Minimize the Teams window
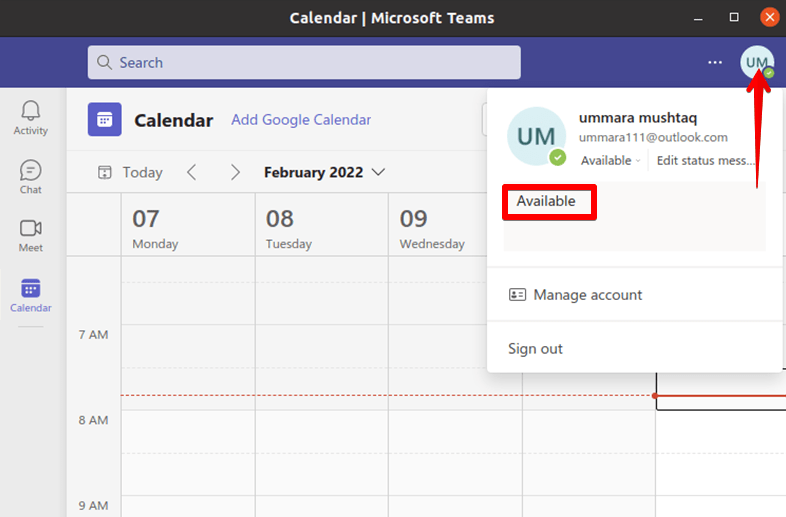786x517 pixels. tap(698, 18)
